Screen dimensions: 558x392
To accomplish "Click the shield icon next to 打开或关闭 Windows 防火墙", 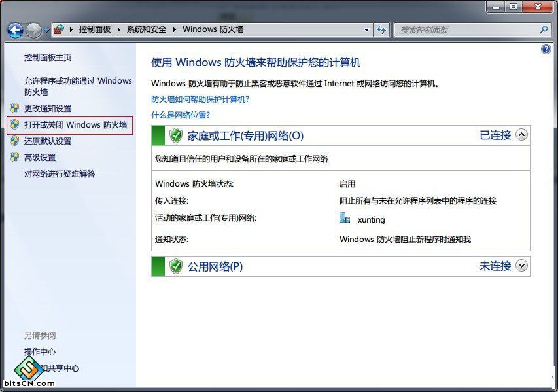I will (x=14, y=124).
